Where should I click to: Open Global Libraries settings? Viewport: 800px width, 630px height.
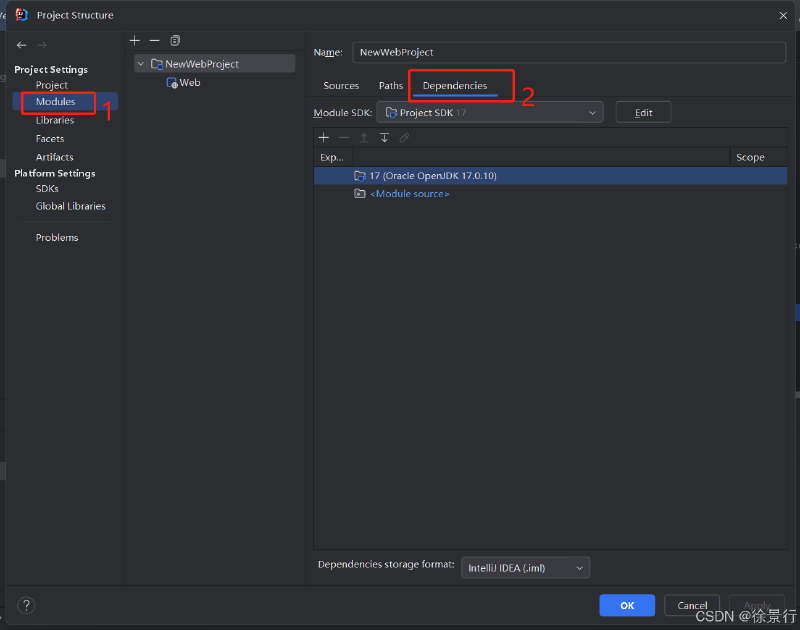click(x=70, y=206)
